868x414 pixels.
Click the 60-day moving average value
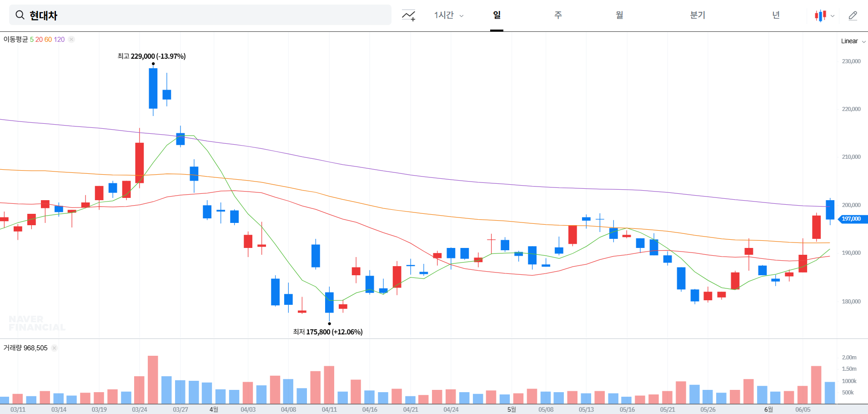pyautogui.click(x=48, y=40)
